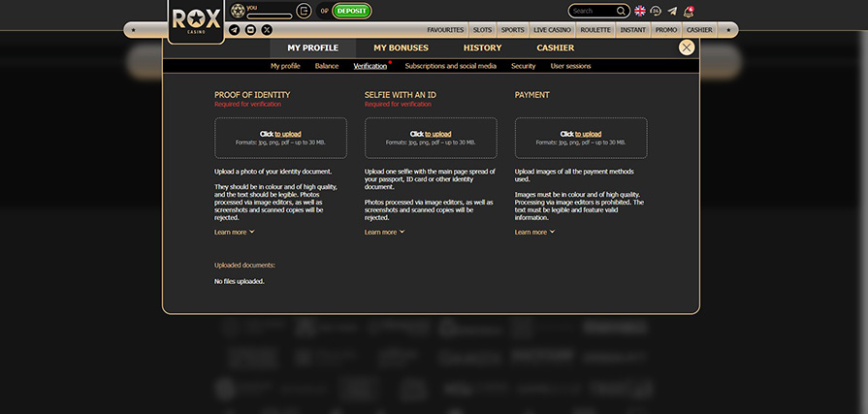Click the green Deposit button

coord(352,11)
